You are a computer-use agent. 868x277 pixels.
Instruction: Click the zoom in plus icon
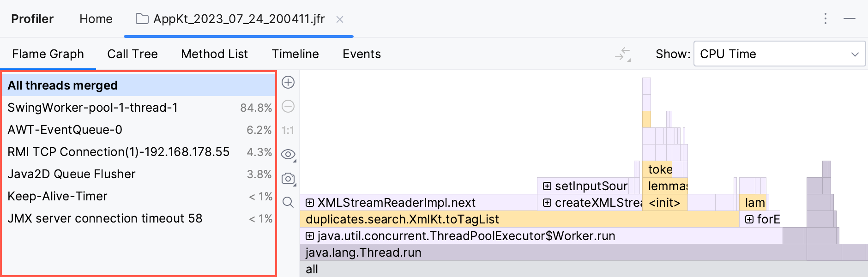288,82
